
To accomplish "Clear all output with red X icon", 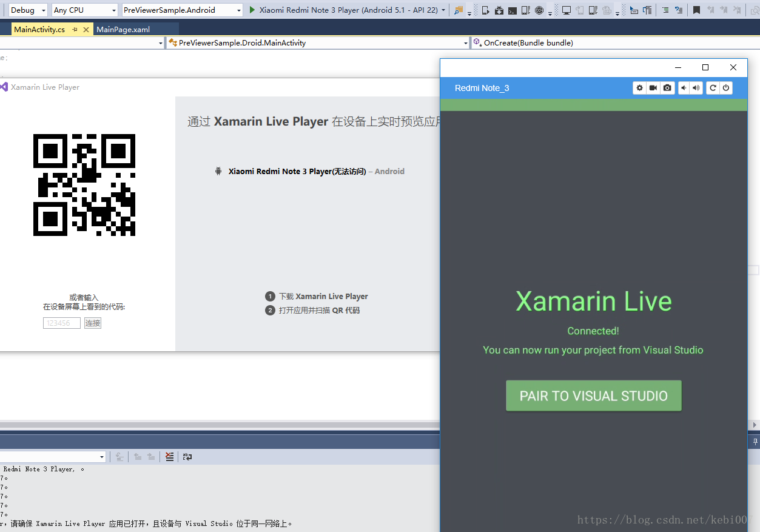I will click(169, 457).
